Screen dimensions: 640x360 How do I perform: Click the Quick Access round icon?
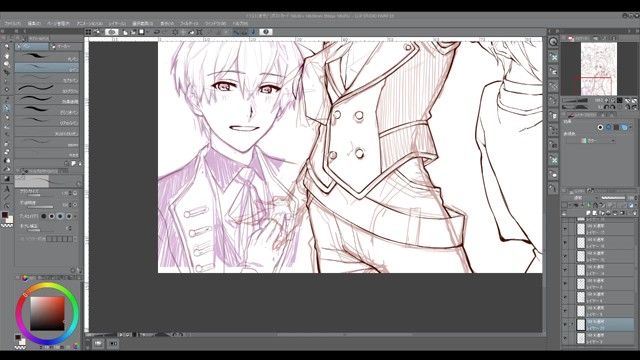coord(553,42)
